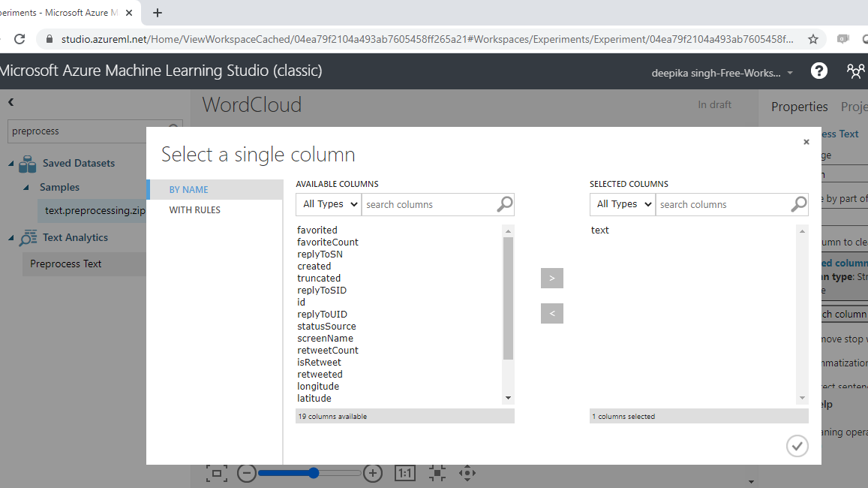Click the pan control icon in canvas toolbar
The width and height of the screenshot is (868, 488).
pos(467,473)
